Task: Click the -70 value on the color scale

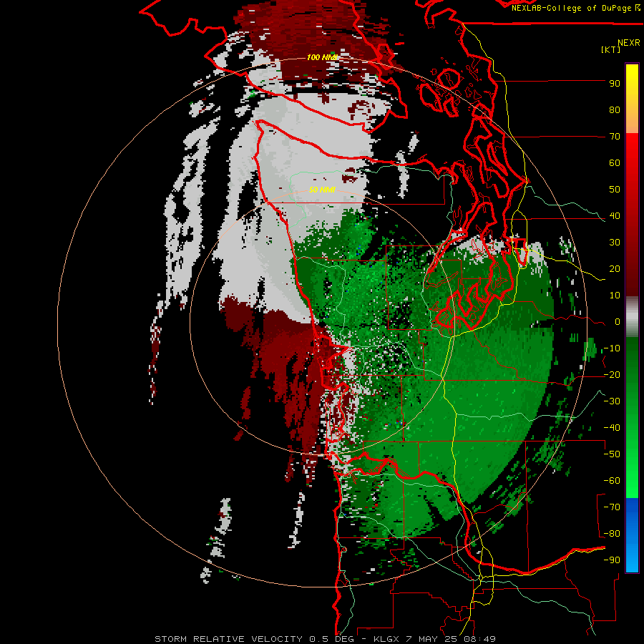Action: [x=612, y=507]
